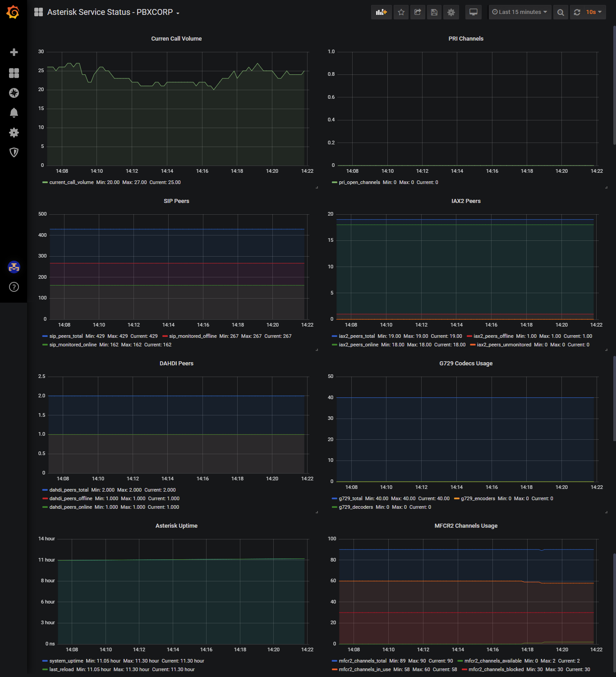616x677 pixels.
Task: Click the Grafana logo home icon
Action: (x=13, y=12)
